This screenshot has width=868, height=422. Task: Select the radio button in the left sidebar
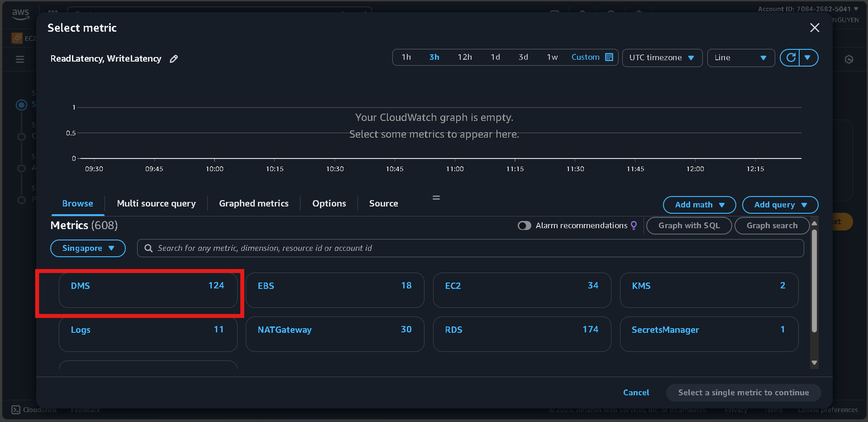coord(21,105)
